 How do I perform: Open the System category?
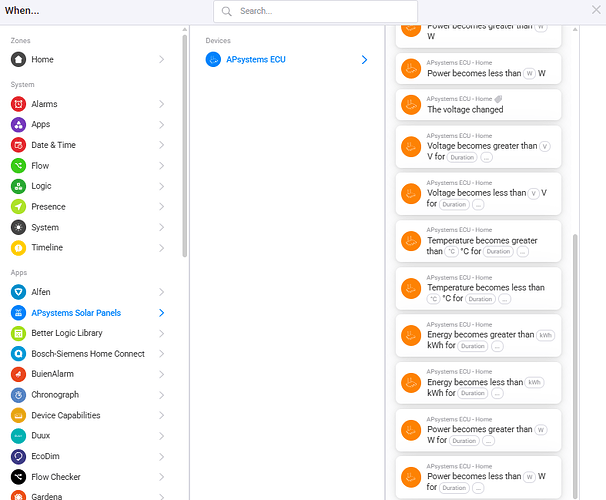tap(89, 227)
